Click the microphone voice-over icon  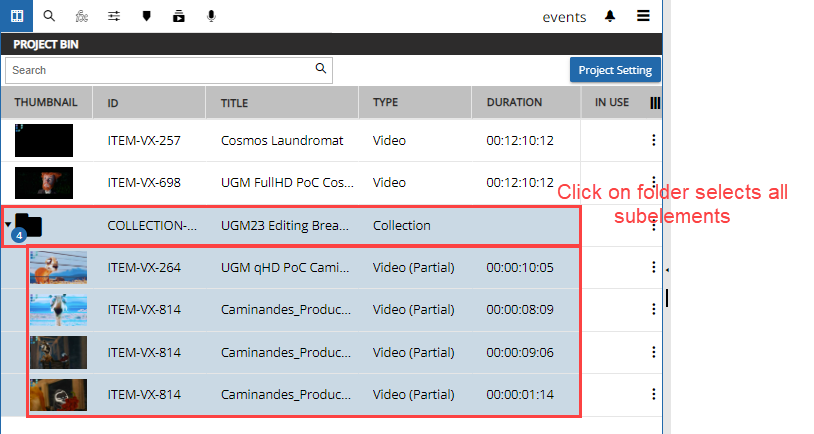click(211, 16)
